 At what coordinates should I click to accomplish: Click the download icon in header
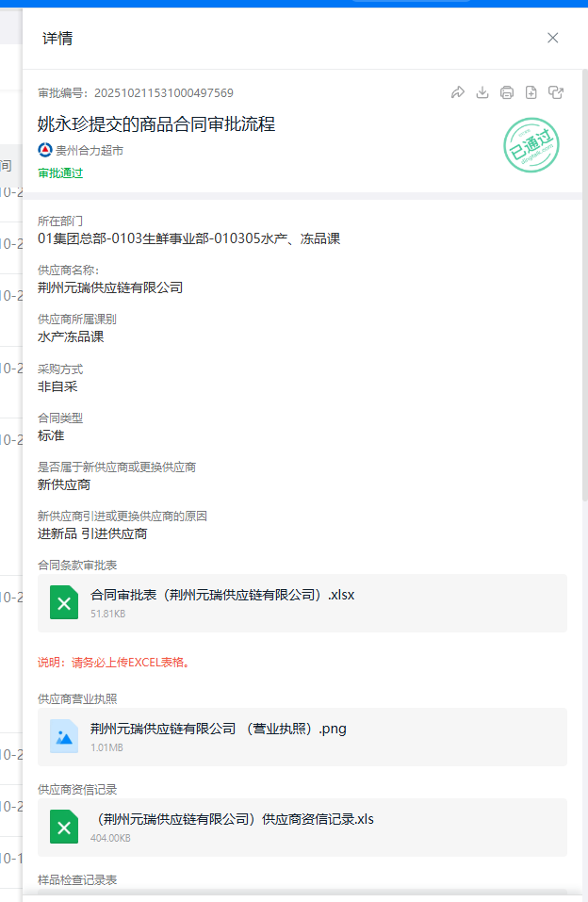click(x=482, y=92)
